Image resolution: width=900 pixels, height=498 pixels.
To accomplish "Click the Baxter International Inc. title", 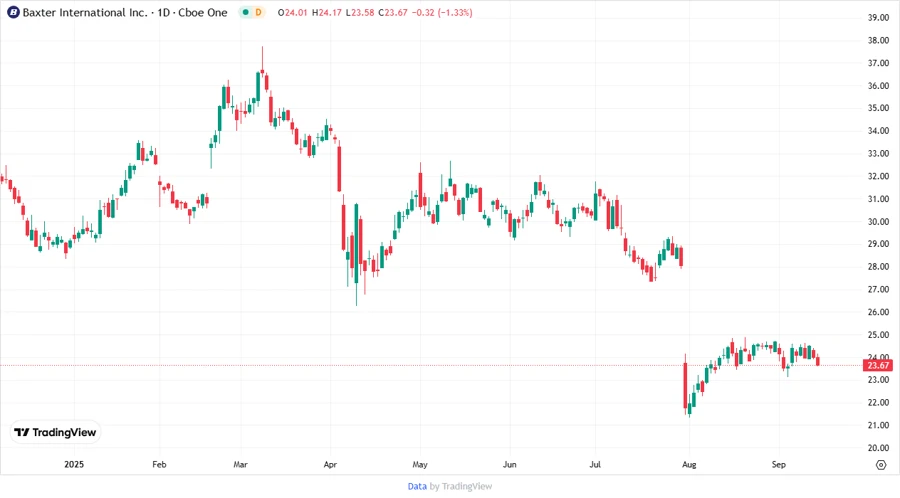I will point(85,12).
